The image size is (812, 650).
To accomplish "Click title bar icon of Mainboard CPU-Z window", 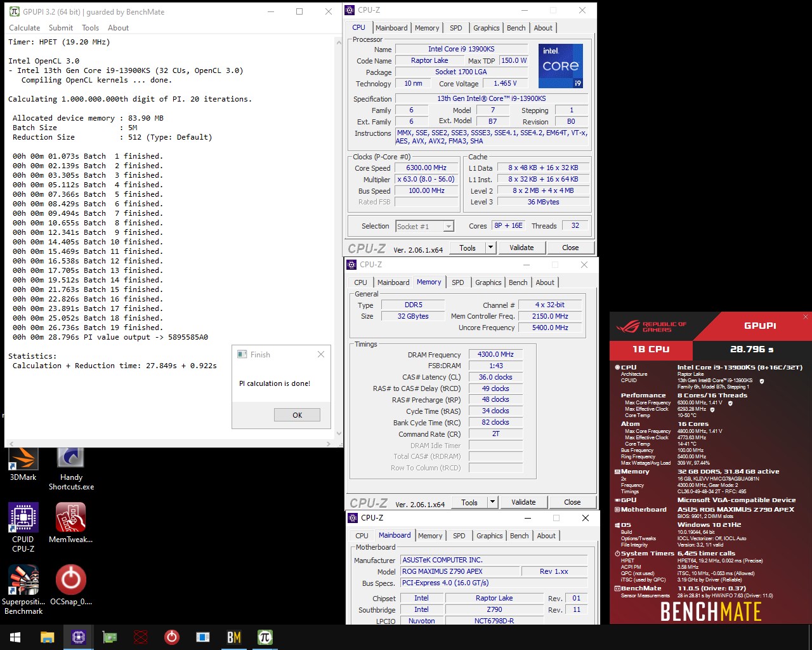I will click(353, 518).
